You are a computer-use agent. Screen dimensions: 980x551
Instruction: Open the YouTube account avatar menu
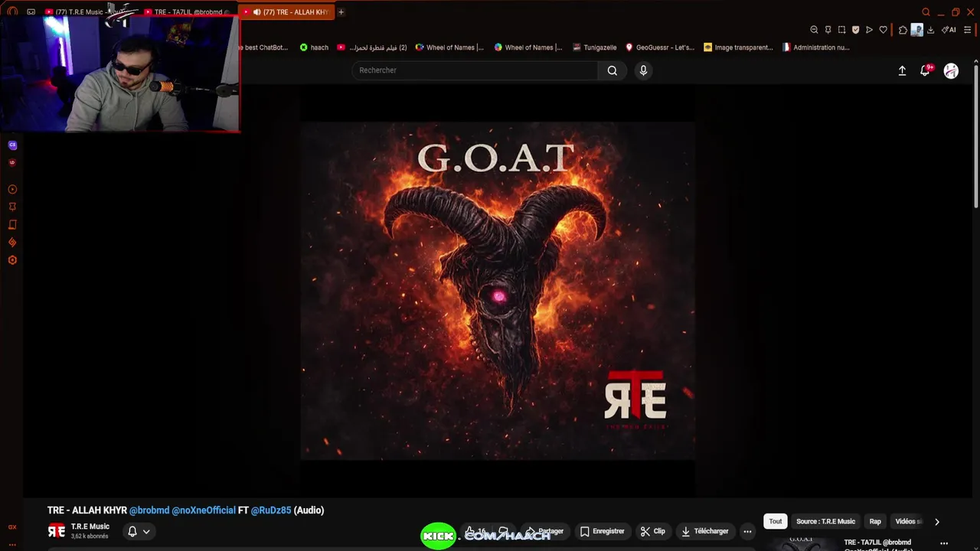[951, 70]
